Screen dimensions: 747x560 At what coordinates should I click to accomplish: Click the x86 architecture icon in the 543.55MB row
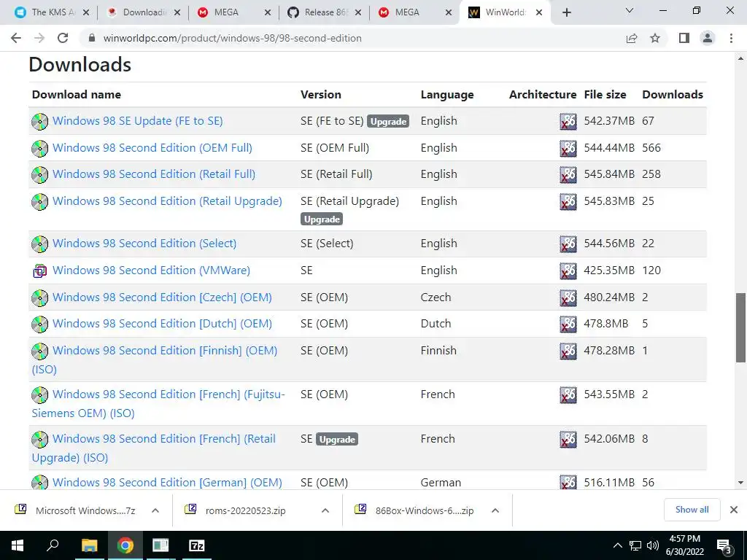[x=568, y=394]
